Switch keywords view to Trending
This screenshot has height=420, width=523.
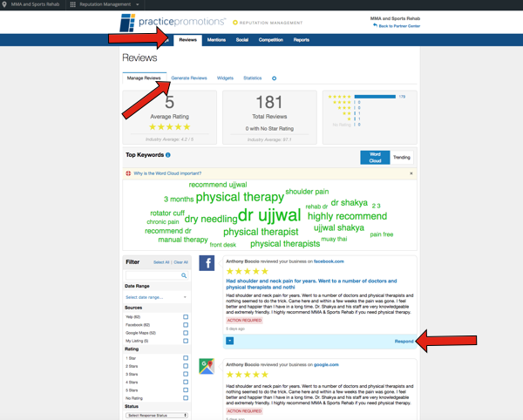tap(402, 158)
